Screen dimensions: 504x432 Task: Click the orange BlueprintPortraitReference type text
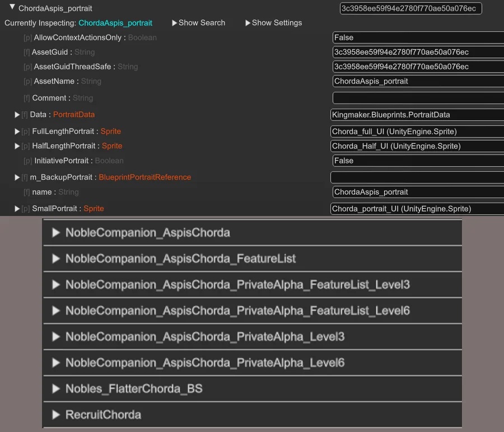coord(145,177)
